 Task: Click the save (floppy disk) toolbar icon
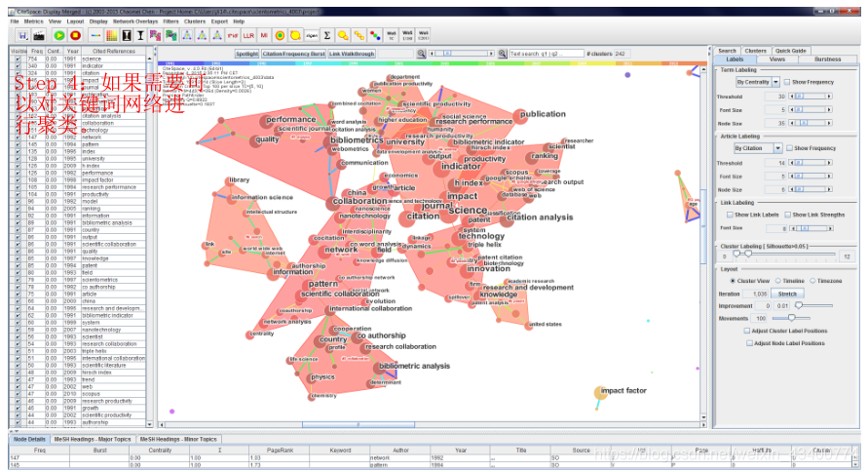(22, 35)
